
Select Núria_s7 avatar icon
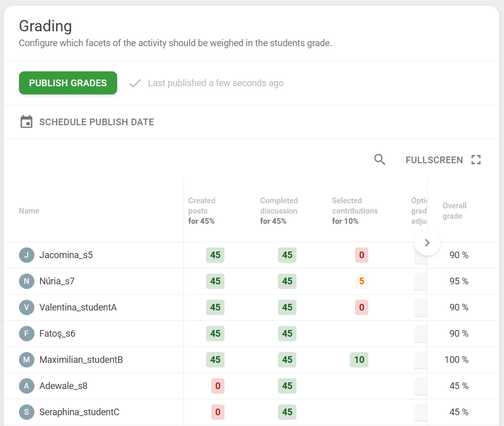(27, 281)
